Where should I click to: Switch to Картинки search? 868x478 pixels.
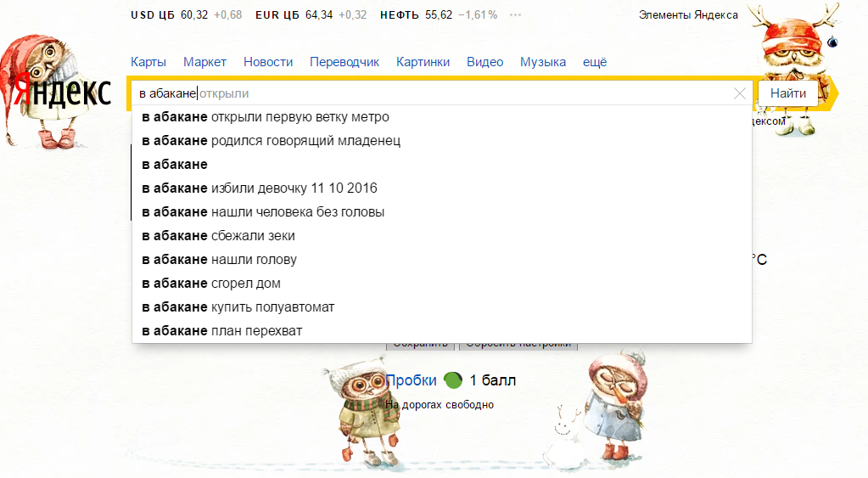pyautogui.click(x=423, y=62)
